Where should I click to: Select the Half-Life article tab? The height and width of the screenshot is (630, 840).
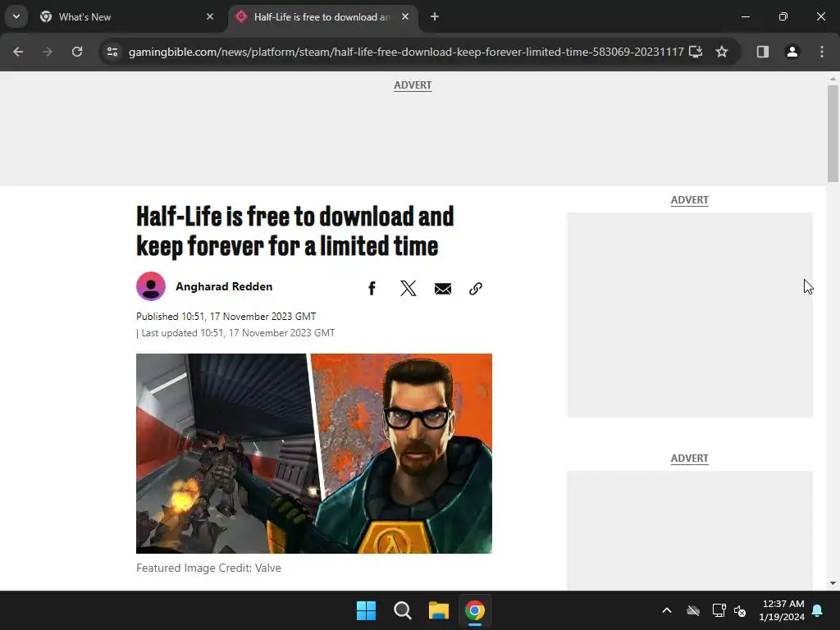pos(323,17)
